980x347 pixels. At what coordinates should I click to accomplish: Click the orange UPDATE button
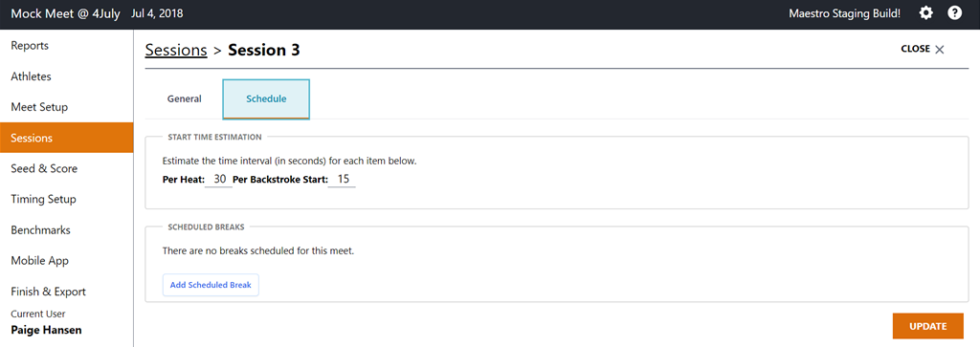click(927, 326)
